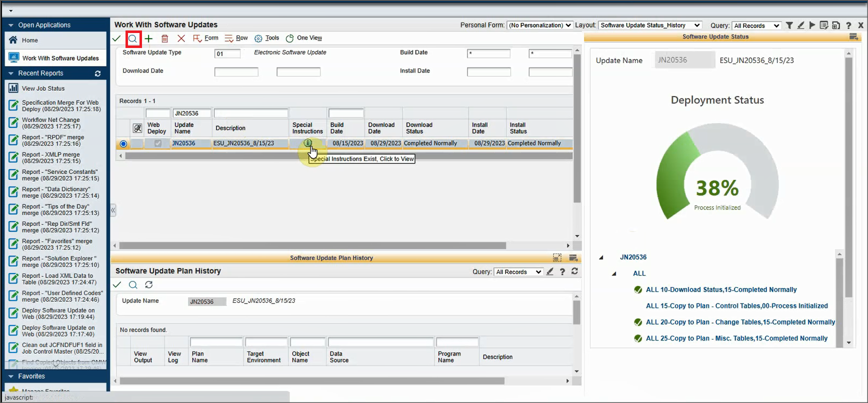The image size is (868, 403).
Task: Open the dropdown arrow in the top-left corner
Action: pos(10,10)
